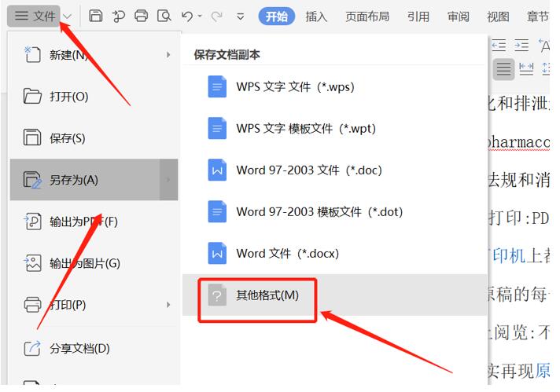Open the 页面布局 tab
Image resolution: width=560 pixels, height=392 pixels.
[367, 16]
